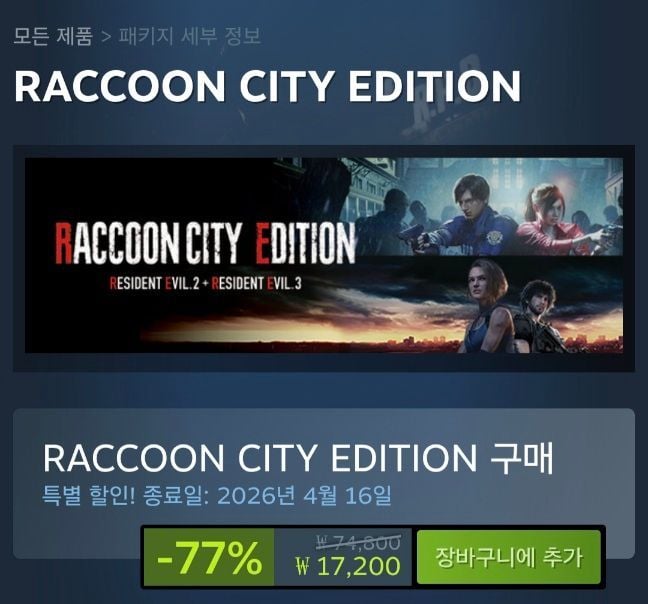Click the crossed-out ₩74,800 original price
The height and width of the screenshot is (604, 648).
pos(358,542)
